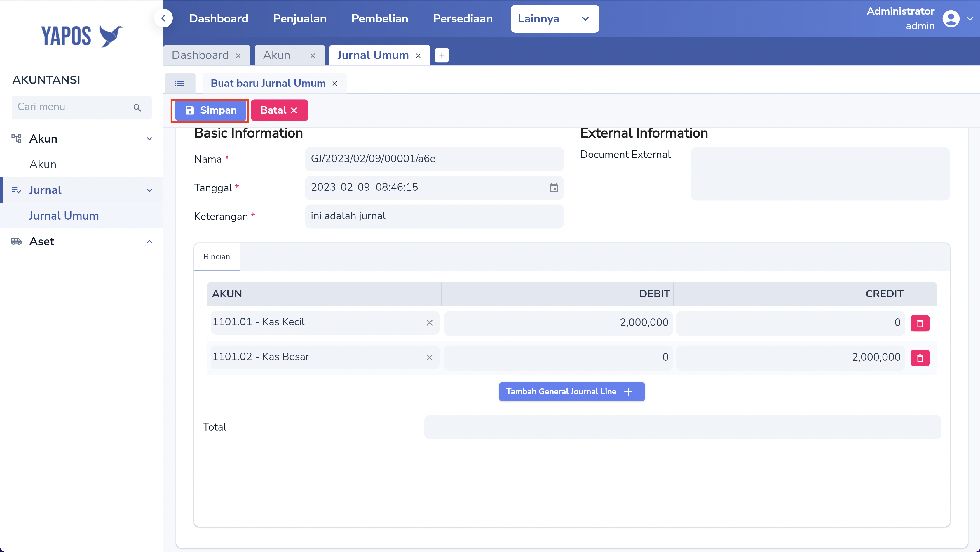Click the search magnifier icon in Cari menu
Viewport: 980px width, 552px height.
[x=137, y=108]
